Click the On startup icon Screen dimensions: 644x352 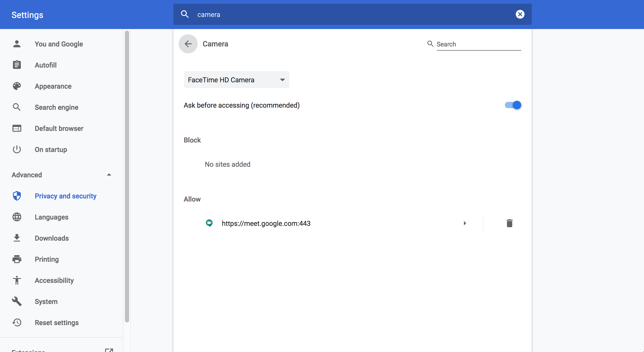(17, 150)
